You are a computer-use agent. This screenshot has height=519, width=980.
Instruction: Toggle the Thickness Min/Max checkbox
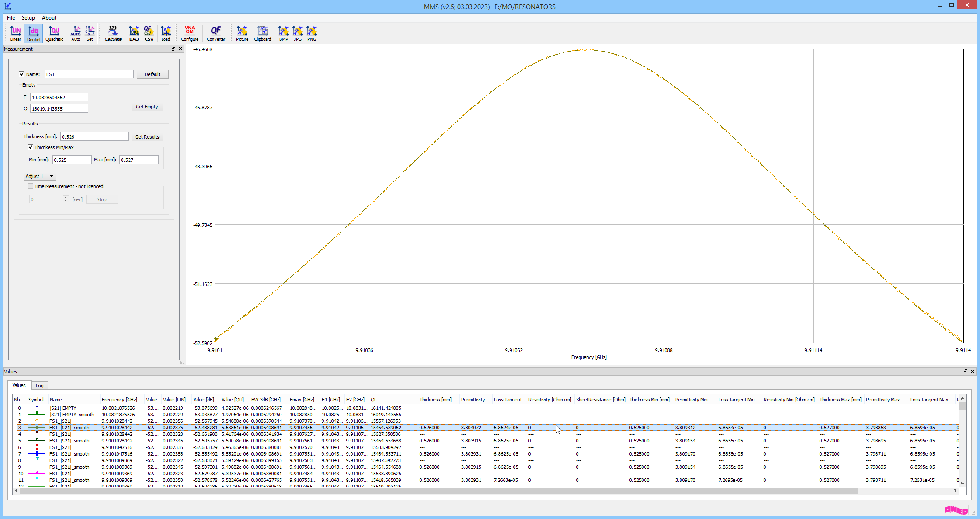point(31,147)
